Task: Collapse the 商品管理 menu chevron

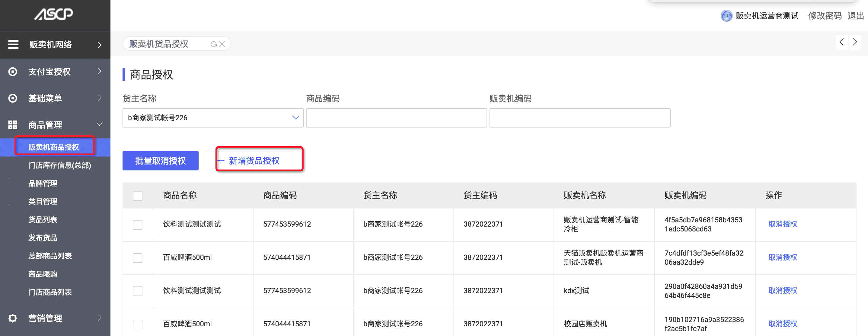Action: 100,124
